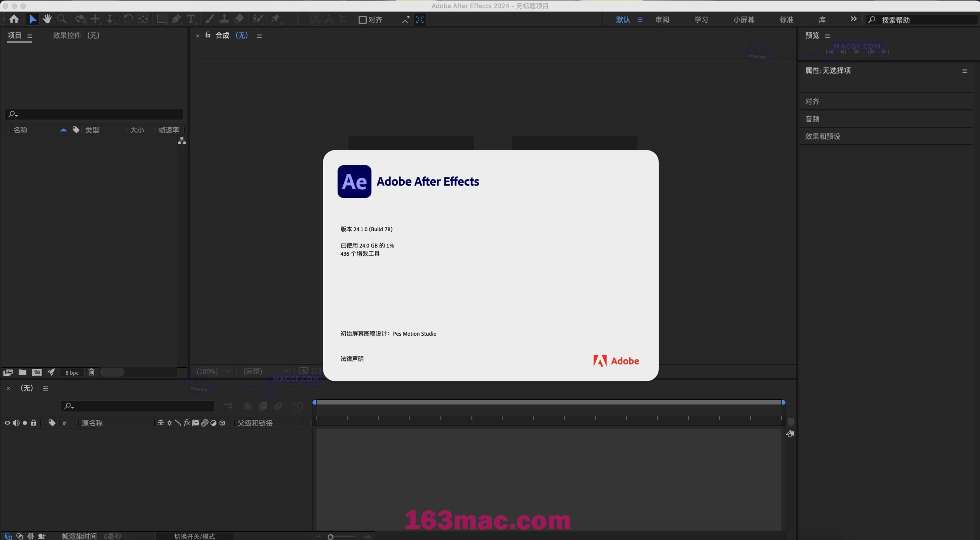
Task: Go to the Home screen icon
Action: (x=14, y=19)
